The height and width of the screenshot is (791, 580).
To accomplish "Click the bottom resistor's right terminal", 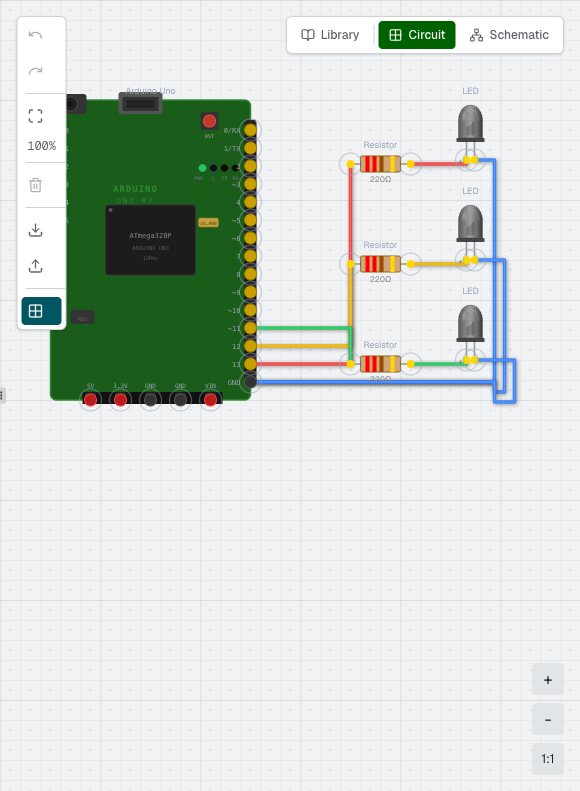I will click(411, 364).
